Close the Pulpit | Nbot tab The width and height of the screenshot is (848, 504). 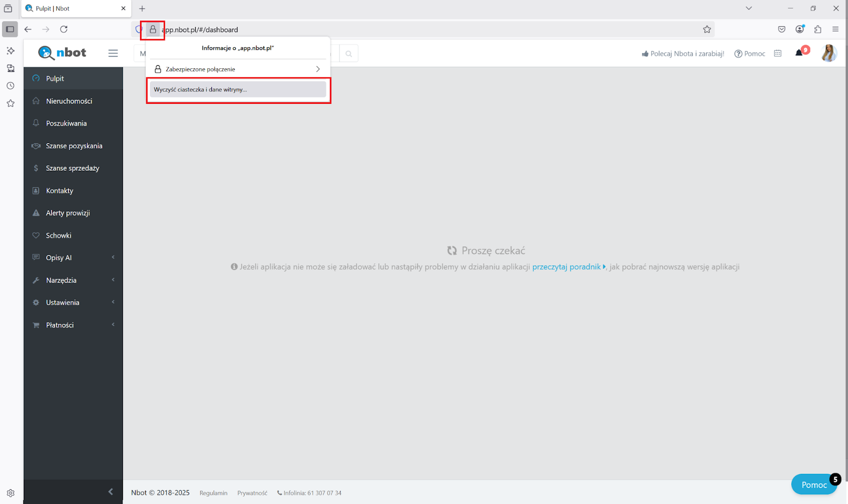coord(123,8)
